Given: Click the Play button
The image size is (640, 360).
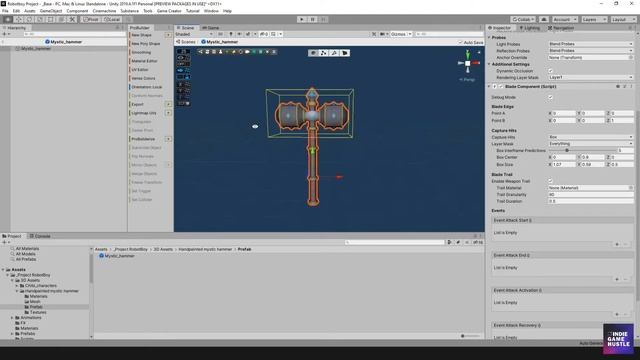Looking at the screenshot, I should click(x=302, y=19).
